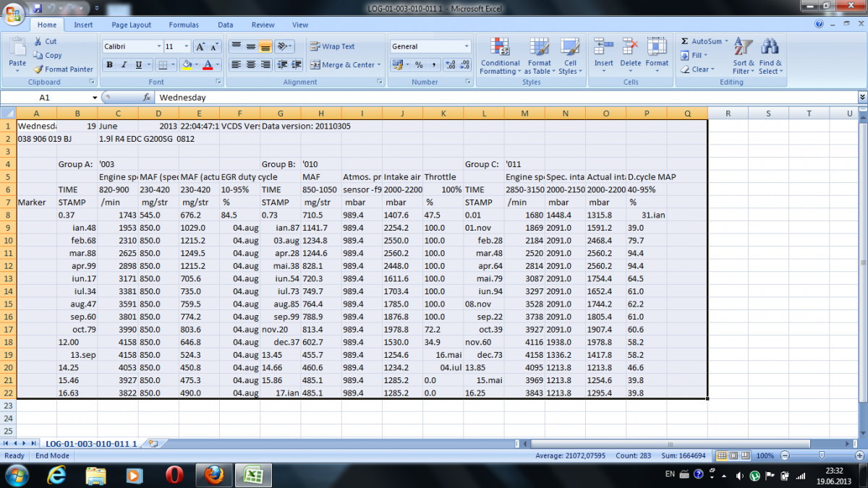Switch to the Page Layout ribbon tab
Viewport: 868px width, 488px height.
click(x=131, y=25)
